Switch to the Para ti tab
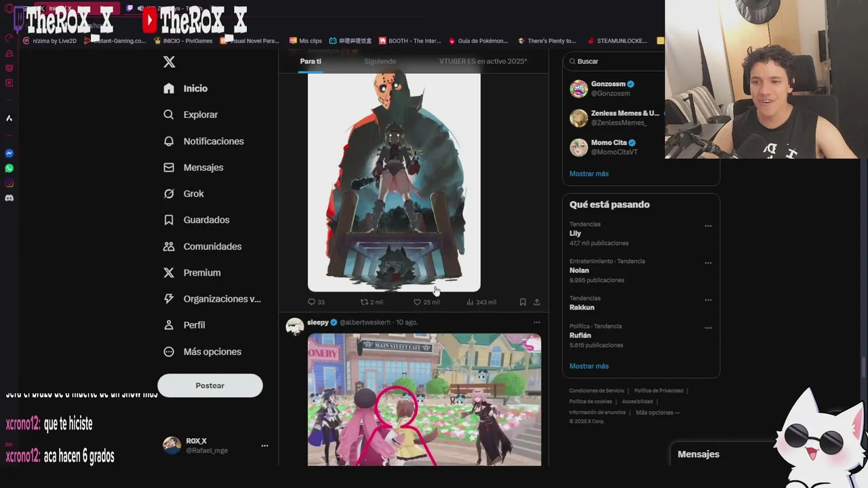 pyautogui.click(x=311, y=61)
